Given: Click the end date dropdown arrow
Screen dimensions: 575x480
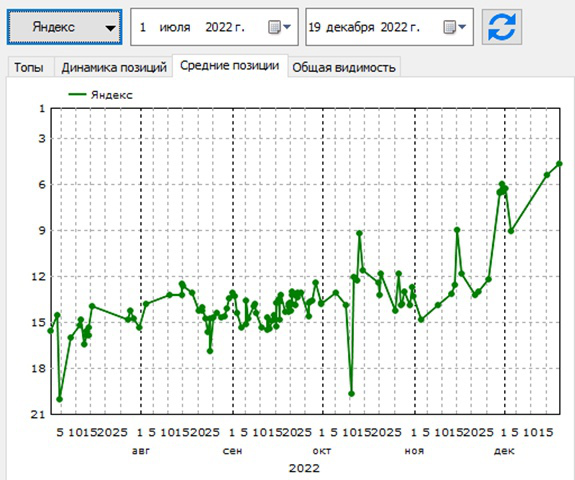Looking at the screenshot, I should click(x=462, y=27).
